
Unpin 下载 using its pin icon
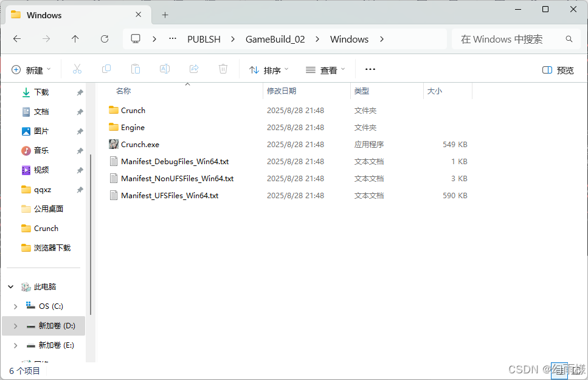click(x=80, y=92)
